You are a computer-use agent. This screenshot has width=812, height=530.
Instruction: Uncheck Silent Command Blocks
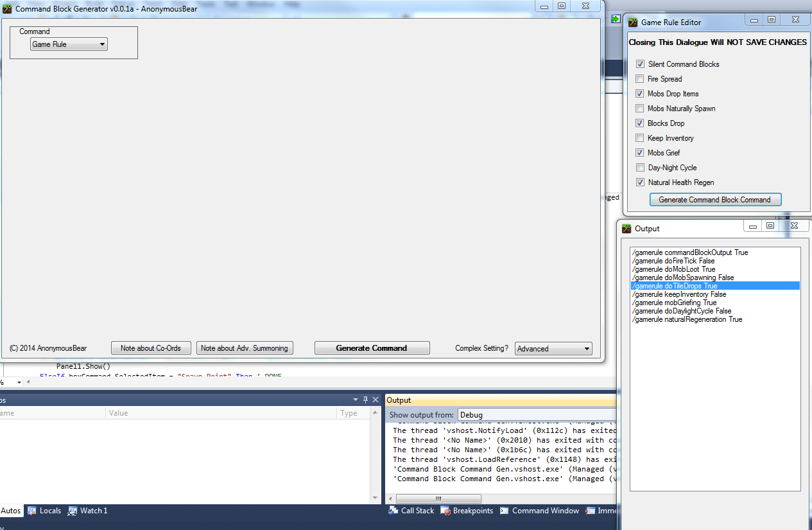tap(640, 64)
